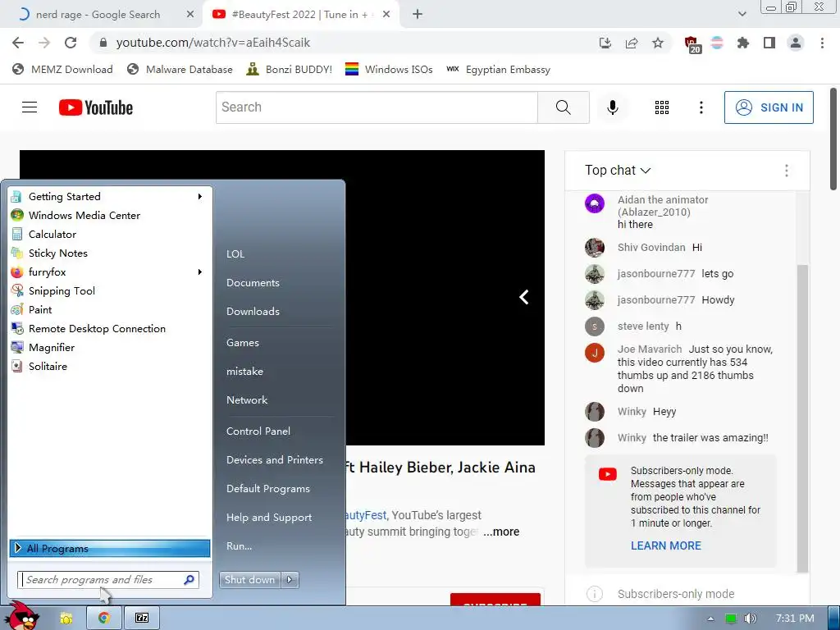The height and width of the screenshot is (630, 840).
Task: Expand description with ...more
Action: (501, 532)
